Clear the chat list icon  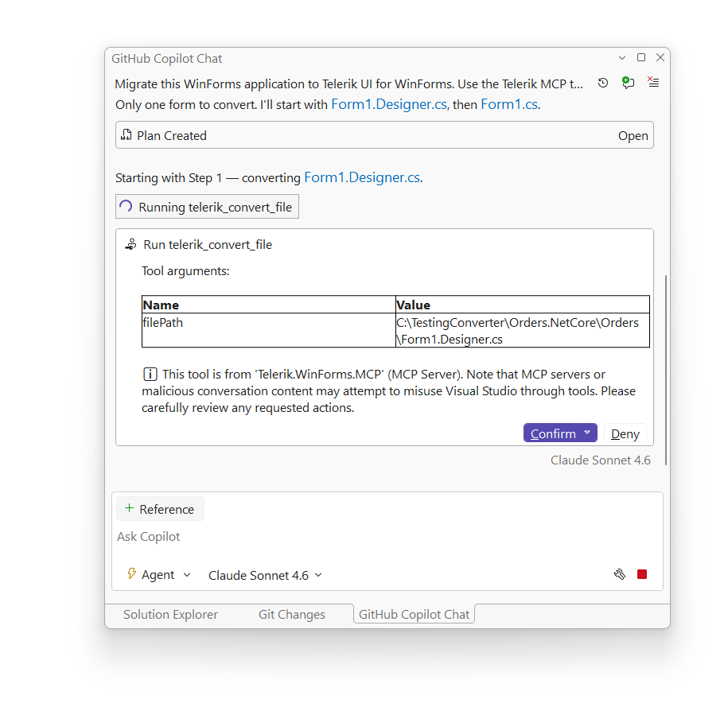[x=653, y=83]
